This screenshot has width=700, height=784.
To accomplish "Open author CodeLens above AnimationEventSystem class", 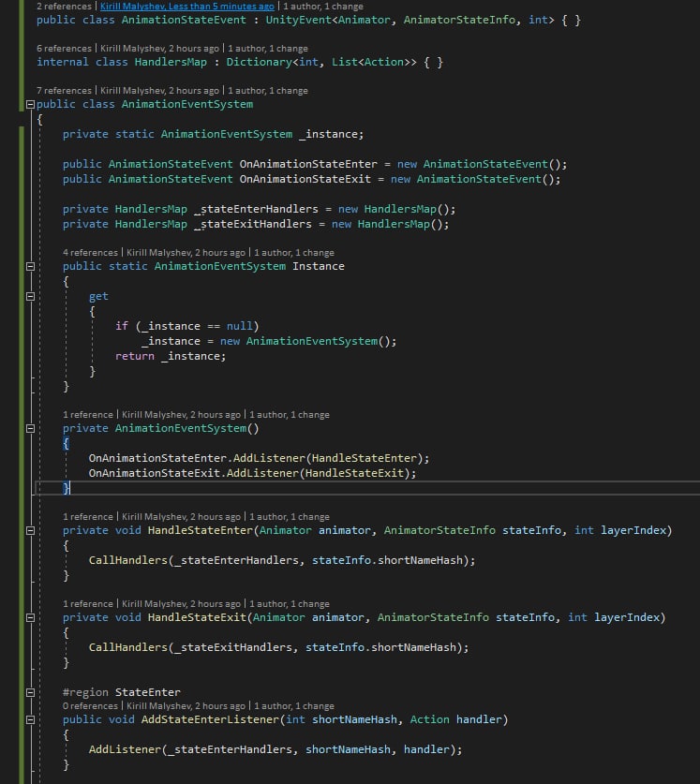I will [x=159, y=91].
